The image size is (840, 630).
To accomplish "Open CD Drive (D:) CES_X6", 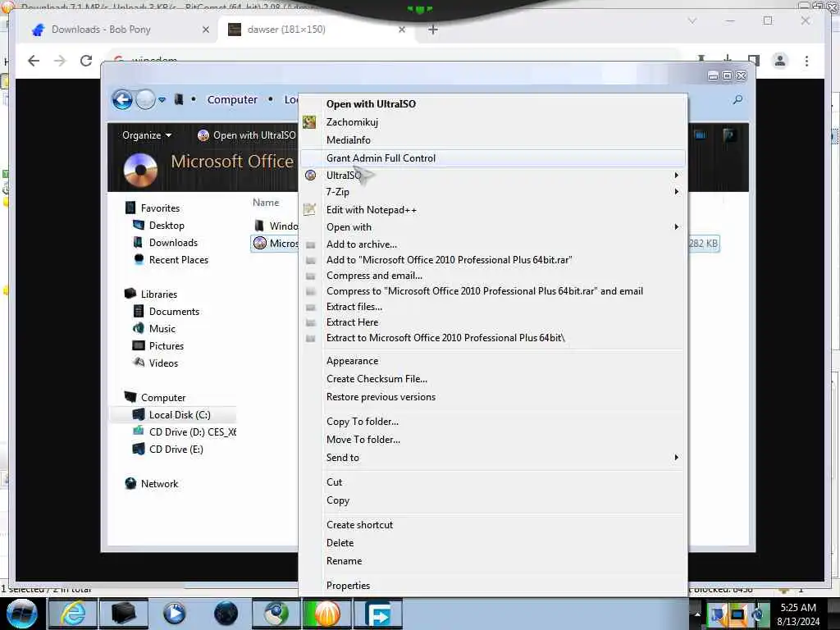I will [192, 431].
